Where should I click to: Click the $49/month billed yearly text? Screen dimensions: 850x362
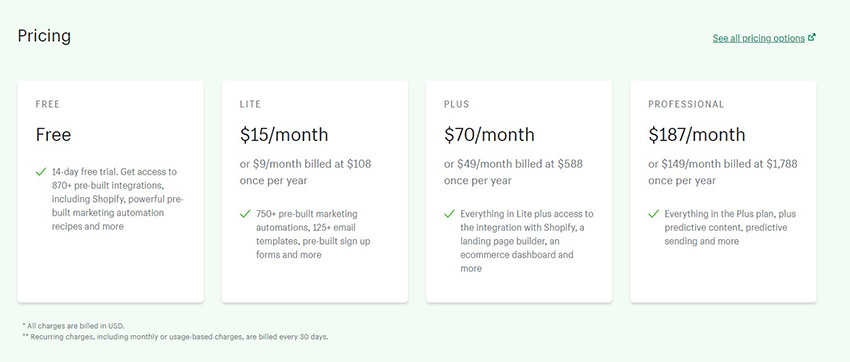pyautogui.click(x=513, y=172)
